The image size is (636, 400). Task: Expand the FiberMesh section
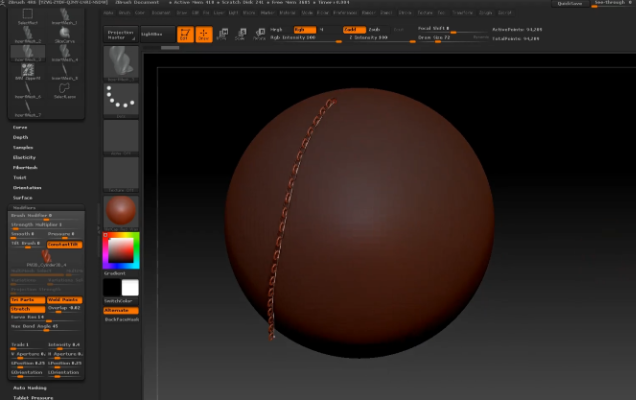click(25, 167)
